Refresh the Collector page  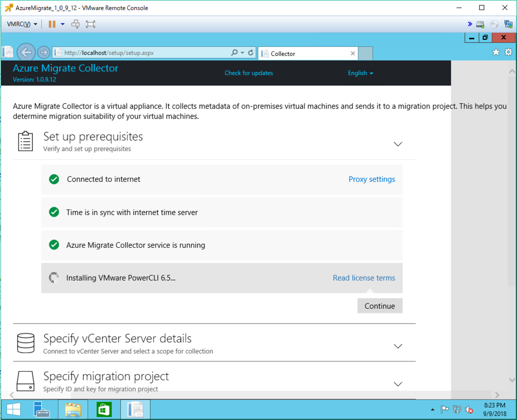click(x=250, y=52)
